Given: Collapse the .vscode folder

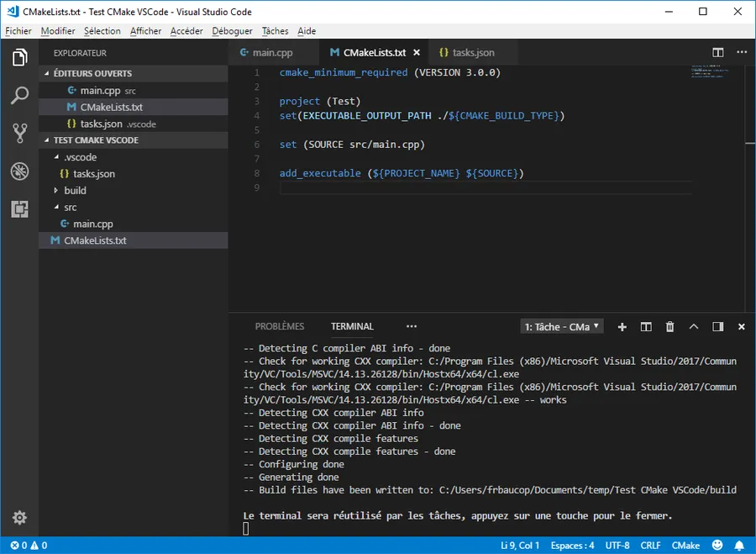Looking at the screenshot, I should coord(133,157).
